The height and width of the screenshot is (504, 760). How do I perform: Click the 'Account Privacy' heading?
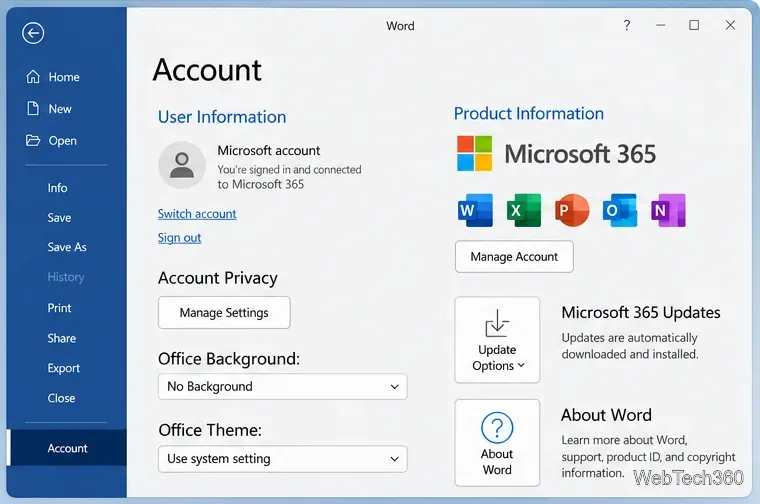pos(218,278)
